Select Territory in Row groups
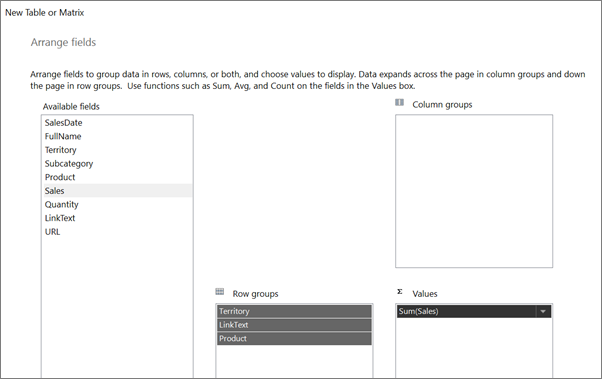Viewport: 602px width, 379px height. (294, 311)
